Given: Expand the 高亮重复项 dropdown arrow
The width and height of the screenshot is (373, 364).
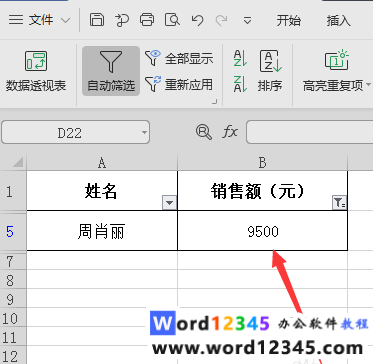Looking at the screenshot, I should pyautogui.click(x=368, y=84).
